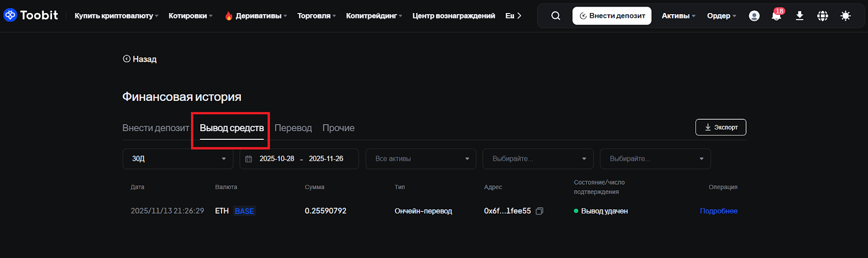868x258 pixels.
Task: Click the app download arrow icon
Action: 800,16
